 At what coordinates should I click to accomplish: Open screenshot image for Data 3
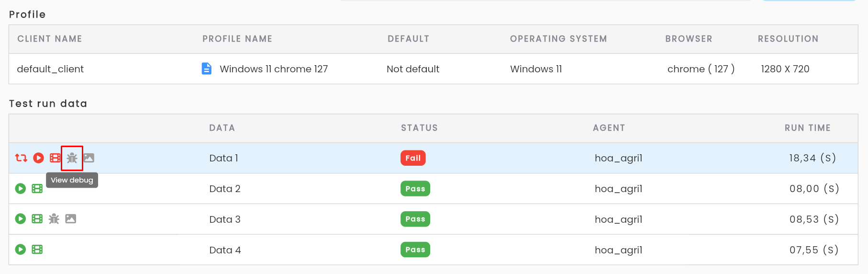tap(71, 219)
